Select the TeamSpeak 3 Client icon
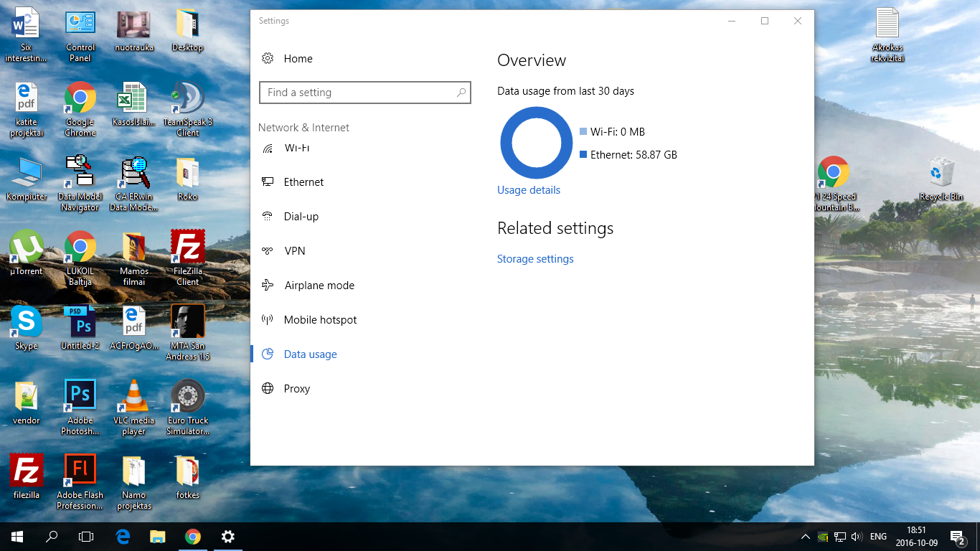 click(x=188, y=110)
